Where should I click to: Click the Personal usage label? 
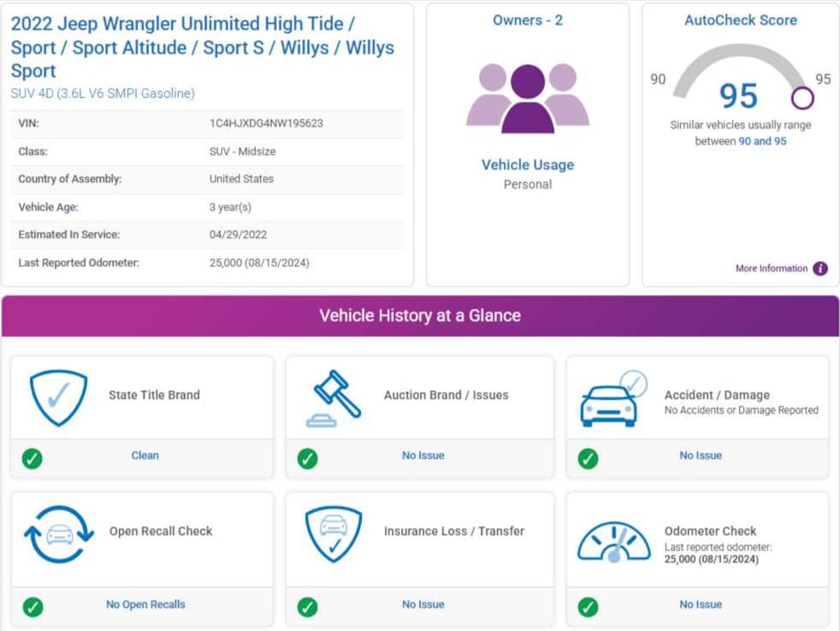point(527,185)
